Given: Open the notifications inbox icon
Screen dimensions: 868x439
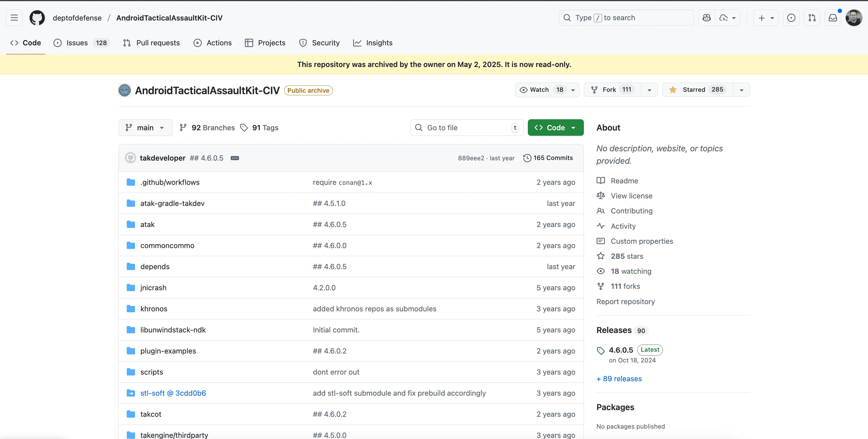Looking at the screenshot, I should pyautogui.click(x=832, y=18).
